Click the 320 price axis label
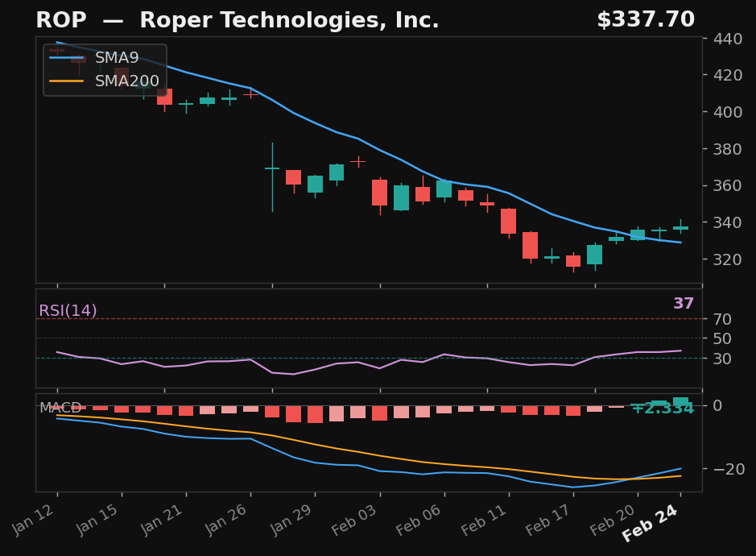Screen dimensions: 756x556 728,259
